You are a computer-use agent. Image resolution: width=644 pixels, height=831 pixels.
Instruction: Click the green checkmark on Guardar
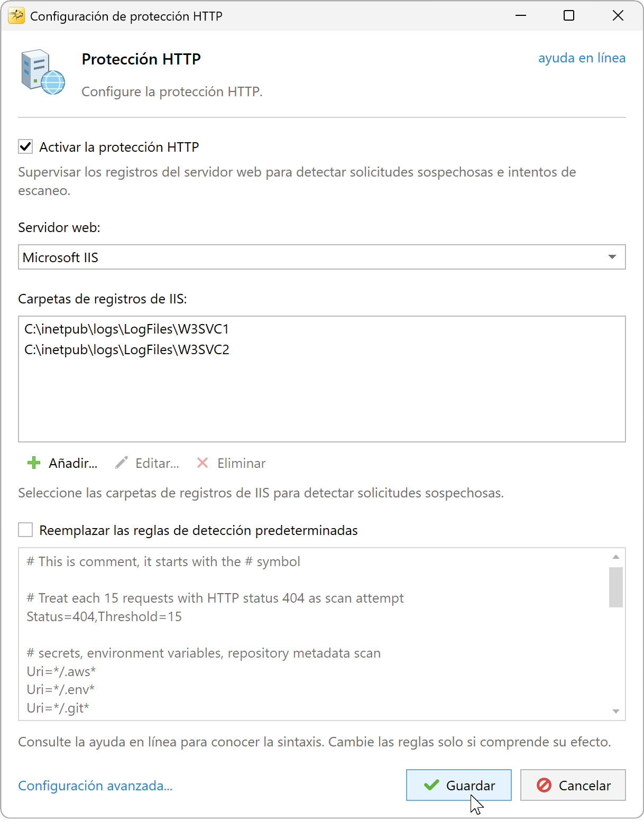[431, 785]
